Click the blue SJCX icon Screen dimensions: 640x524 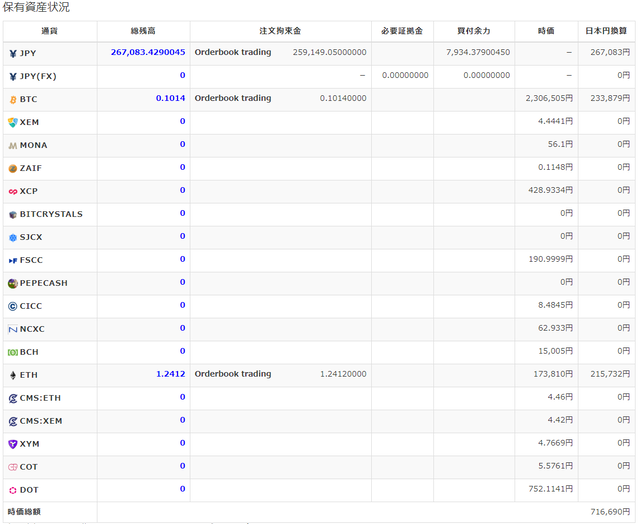click(x=13, y=238)
